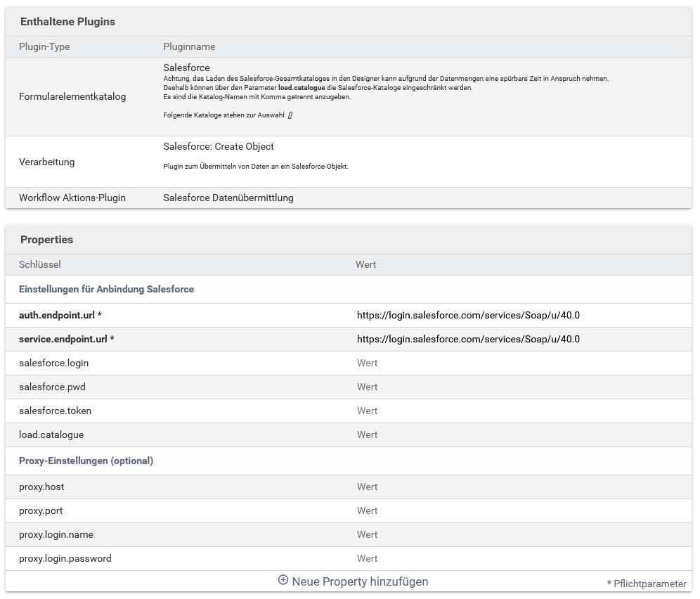Click 'Proxy-Einstellungen (optional)' section heading
The width and height of the screenshot is (700, 599).
tap(86, 461)
